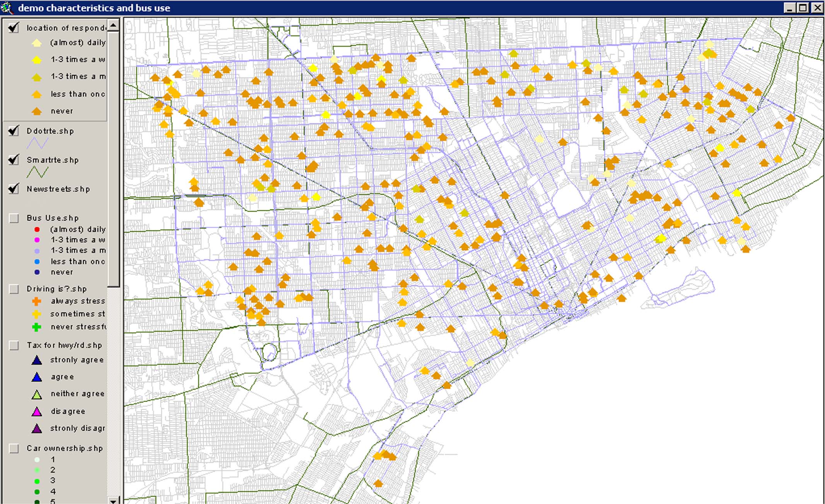Select the Tax for hwy/rd.shp theme

coord(64,346)
